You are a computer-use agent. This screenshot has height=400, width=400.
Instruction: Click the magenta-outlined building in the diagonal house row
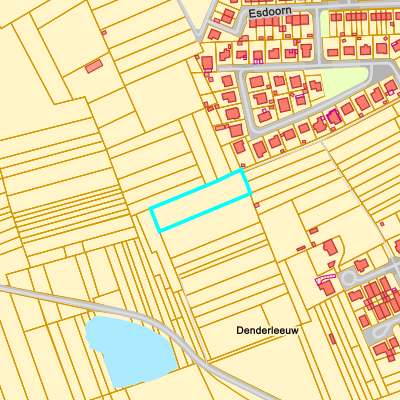click(x=334, y=117)
